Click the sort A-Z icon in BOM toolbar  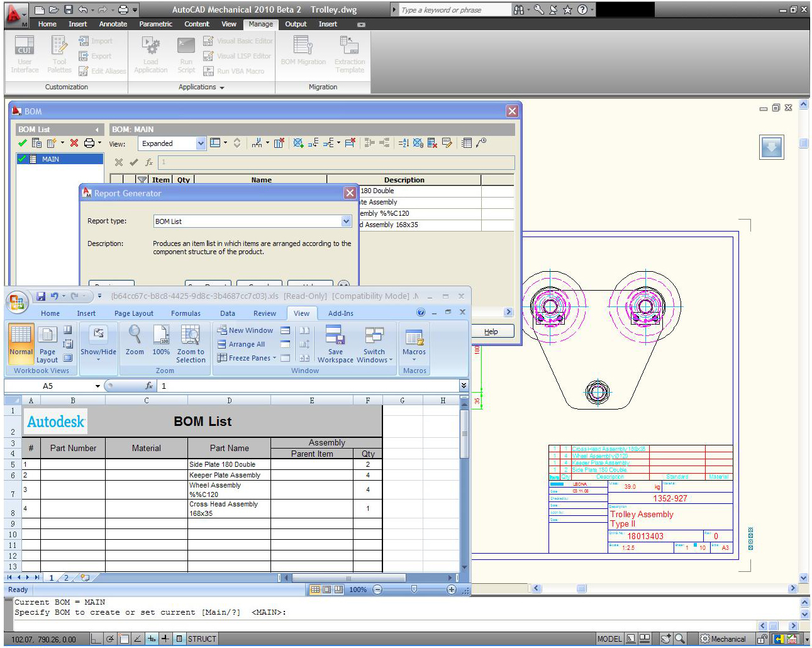coord(404,143)
